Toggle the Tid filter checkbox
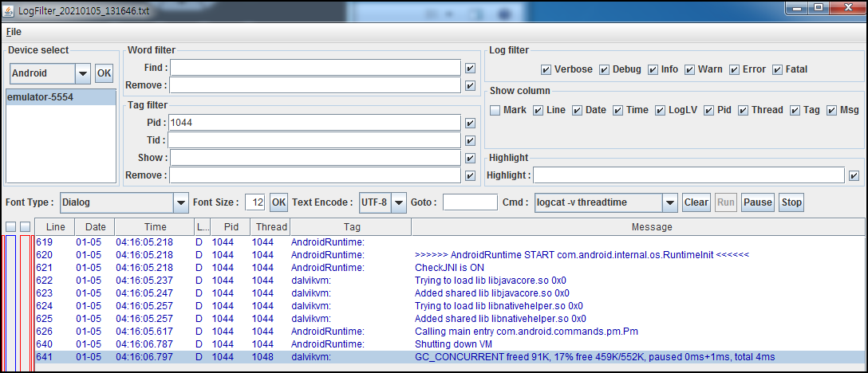The height and width of the screenshot is (373, 868). (x=471, y=140)
